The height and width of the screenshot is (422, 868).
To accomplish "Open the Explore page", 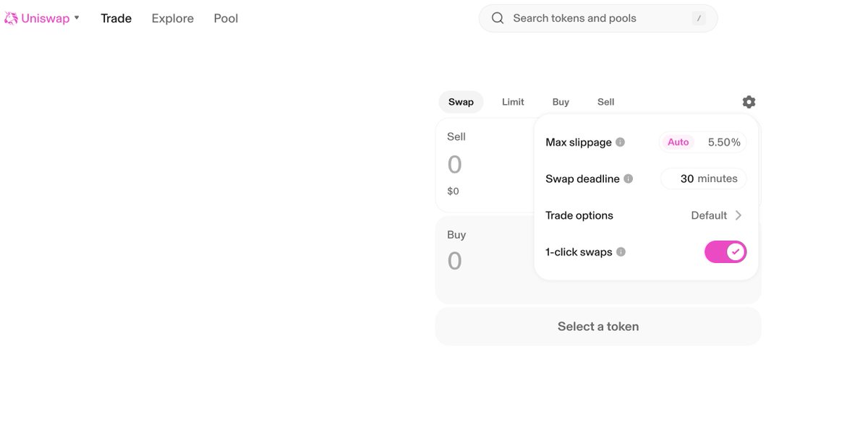I will [172, 18].
